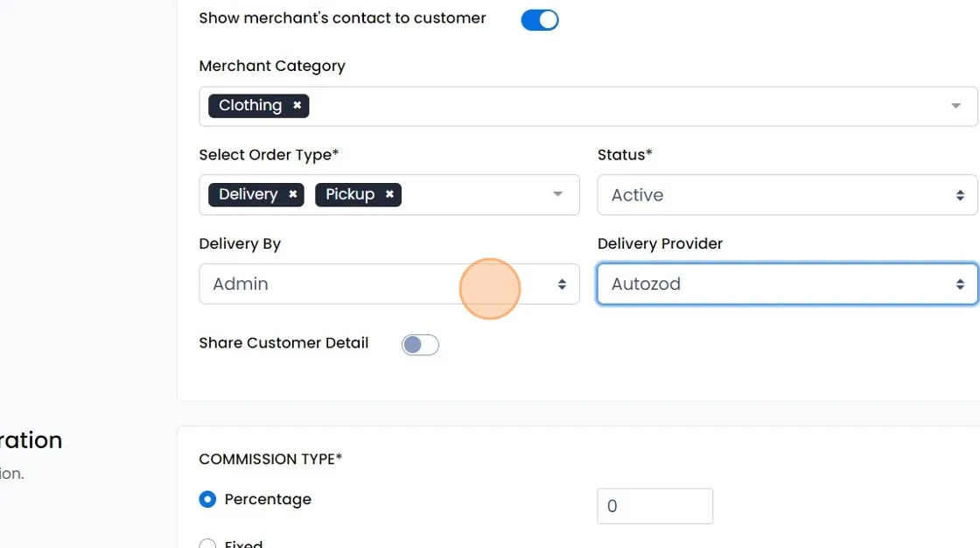
Task: Select the Percentage commission type
Action: [x=207, y=499]
